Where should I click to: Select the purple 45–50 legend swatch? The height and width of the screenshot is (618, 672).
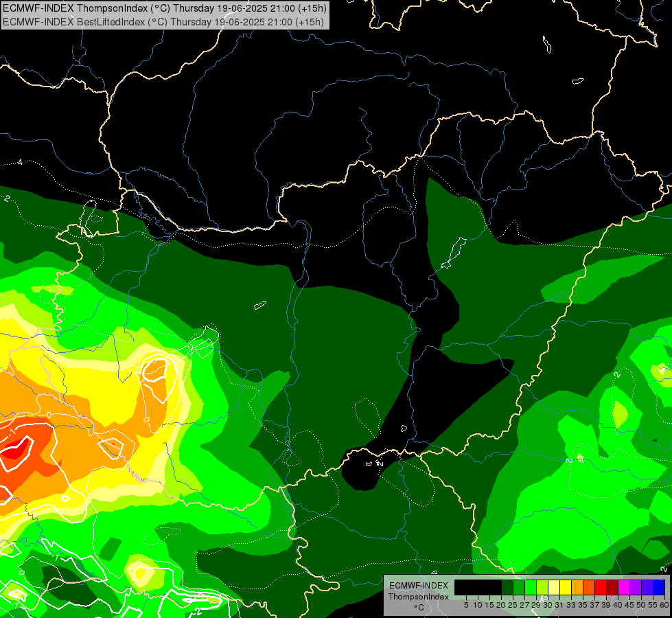tap(636, 587)
